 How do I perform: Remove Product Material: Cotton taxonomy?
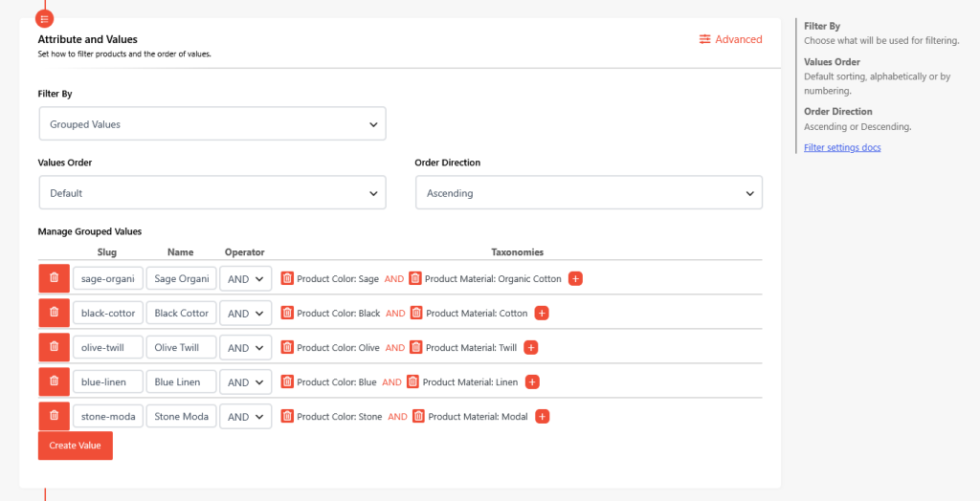click(416, 313)
